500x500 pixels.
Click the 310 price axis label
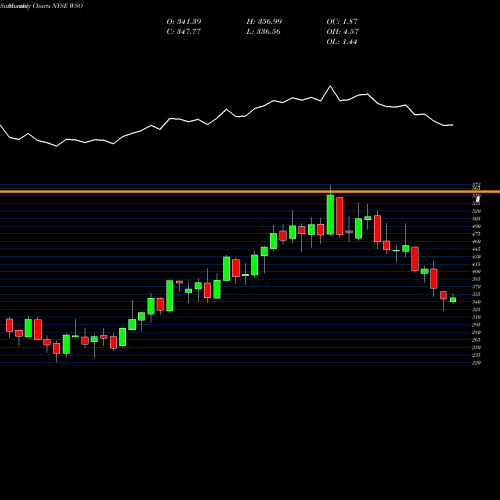coord(477,317)
